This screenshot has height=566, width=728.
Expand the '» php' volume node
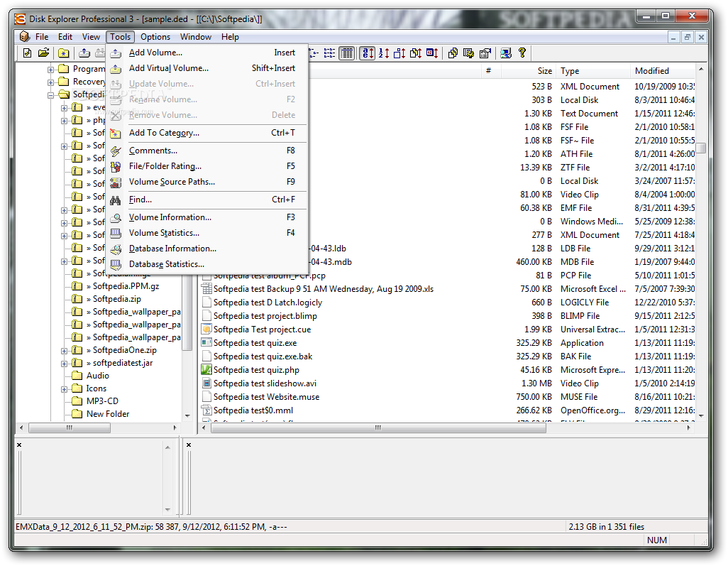[x=64, y=120]
